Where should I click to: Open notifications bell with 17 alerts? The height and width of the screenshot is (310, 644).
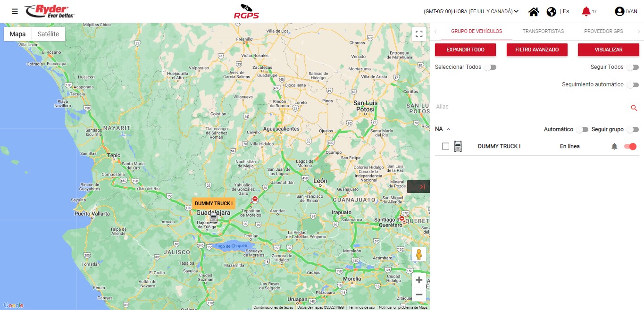(586, 11)
